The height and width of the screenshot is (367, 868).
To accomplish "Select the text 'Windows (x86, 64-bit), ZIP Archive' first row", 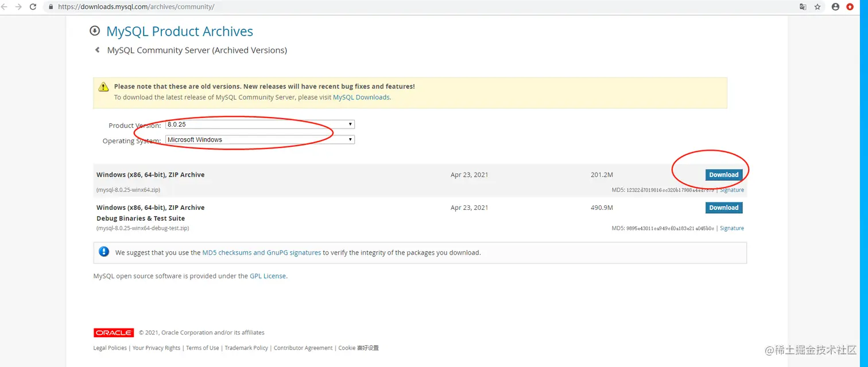I will click(150, 175).
